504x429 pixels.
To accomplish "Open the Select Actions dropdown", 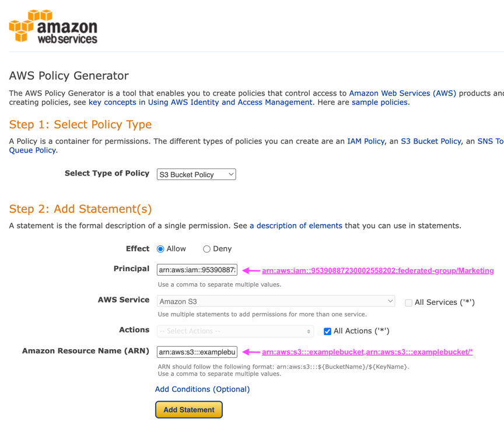I will point(235,331).
